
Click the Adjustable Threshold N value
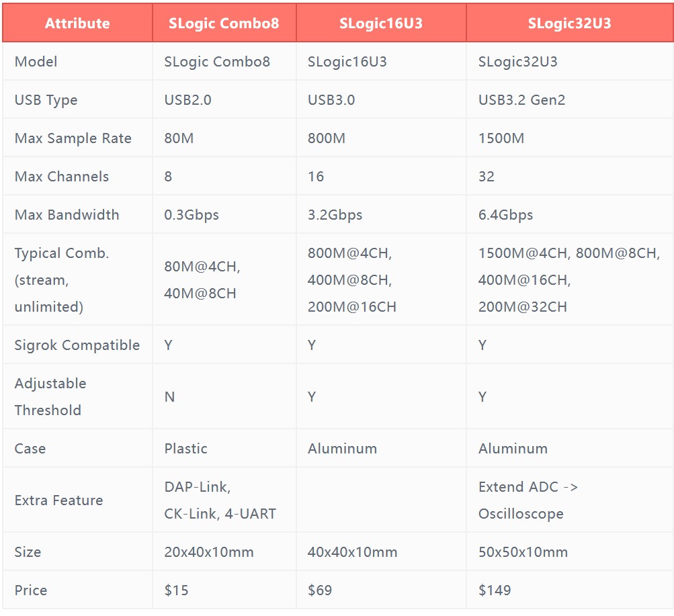pos(169,396)
